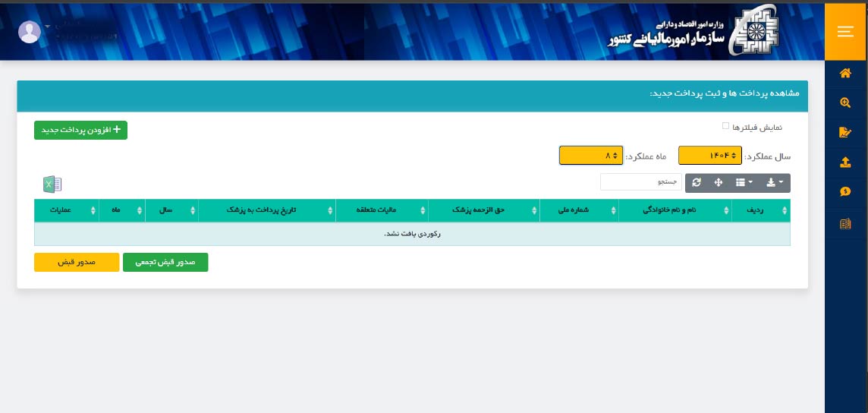
Task: Open the ماه عملکرد dropdown showing ۸
Action: [x=590, y=156]
